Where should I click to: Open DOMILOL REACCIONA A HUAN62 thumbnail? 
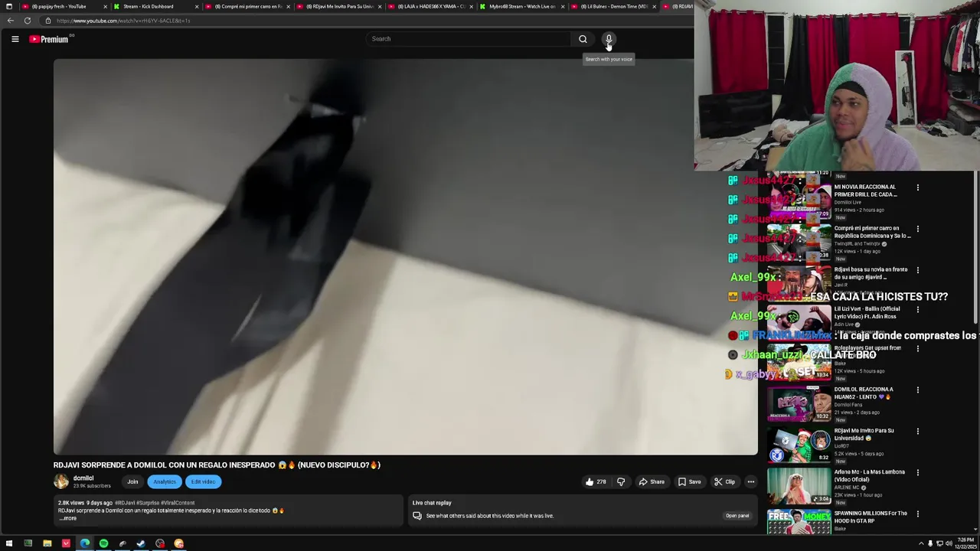pyautogui.click(x=799, y=404)
